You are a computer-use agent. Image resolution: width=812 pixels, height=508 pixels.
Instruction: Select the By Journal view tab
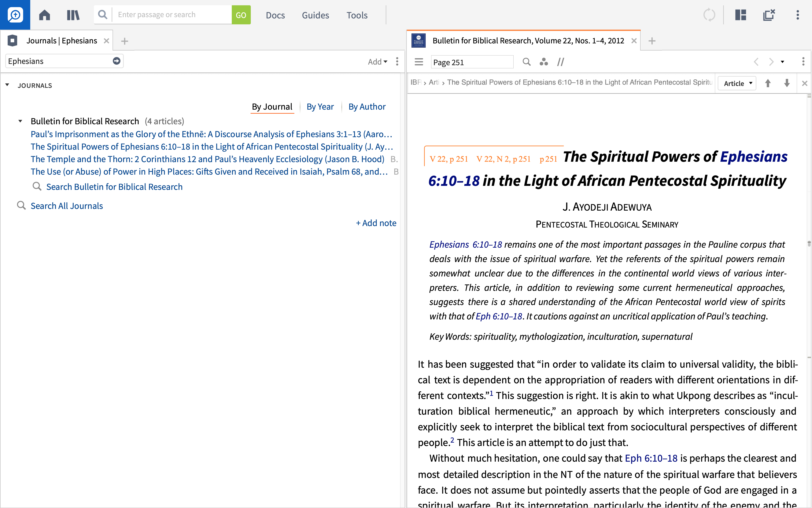pyautogui.click(x=272, y=107)
